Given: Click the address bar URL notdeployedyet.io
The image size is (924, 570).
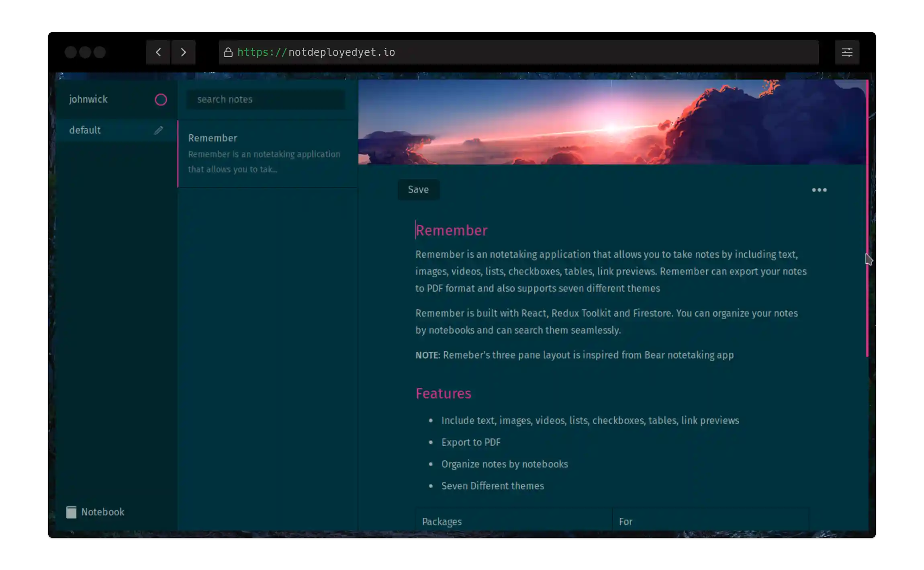Looking at the screenshot, I should tap(341, 52).
